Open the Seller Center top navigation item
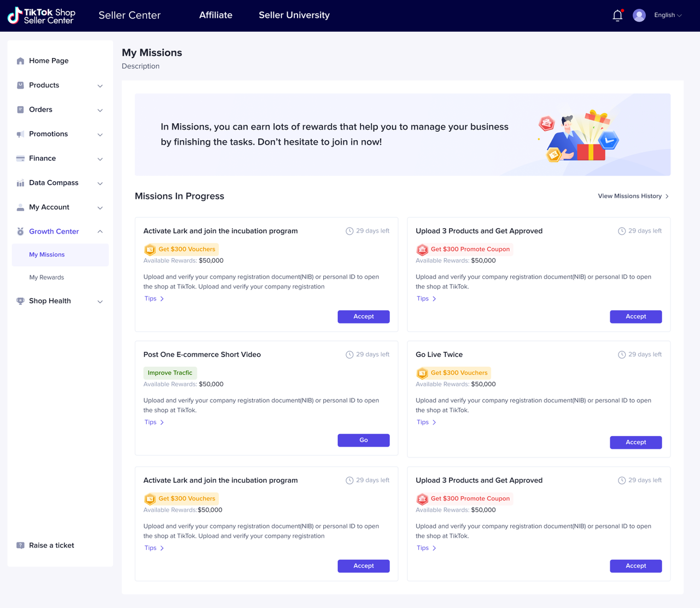This screenshot has width=700, height=608. coord(130,15)
